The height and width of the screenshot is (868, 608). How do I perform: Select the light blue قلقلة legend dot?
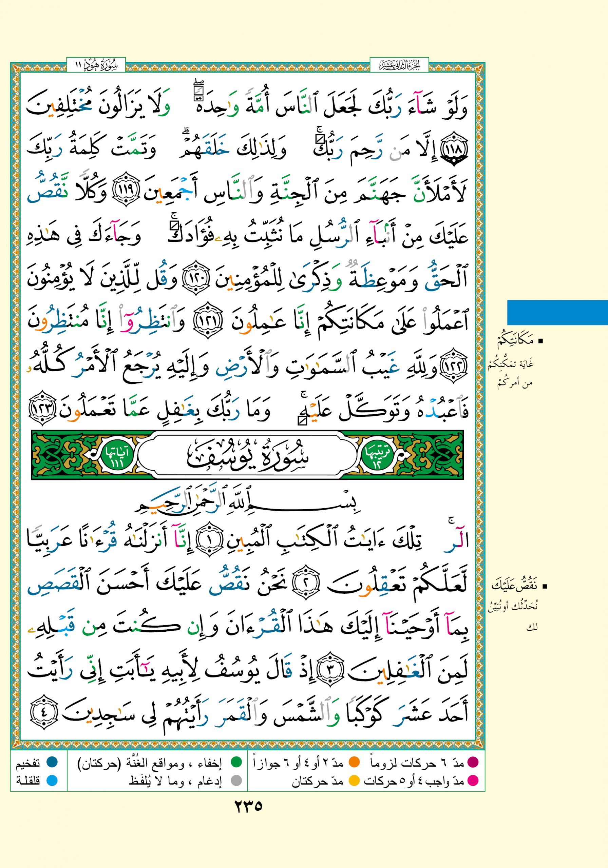point(52,780)
